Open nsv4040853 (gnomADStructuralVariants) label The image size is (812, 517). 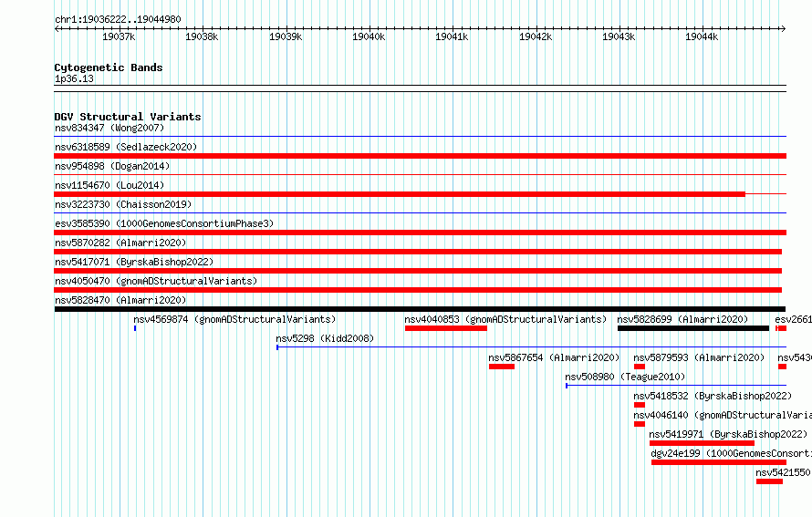(505, 319)
